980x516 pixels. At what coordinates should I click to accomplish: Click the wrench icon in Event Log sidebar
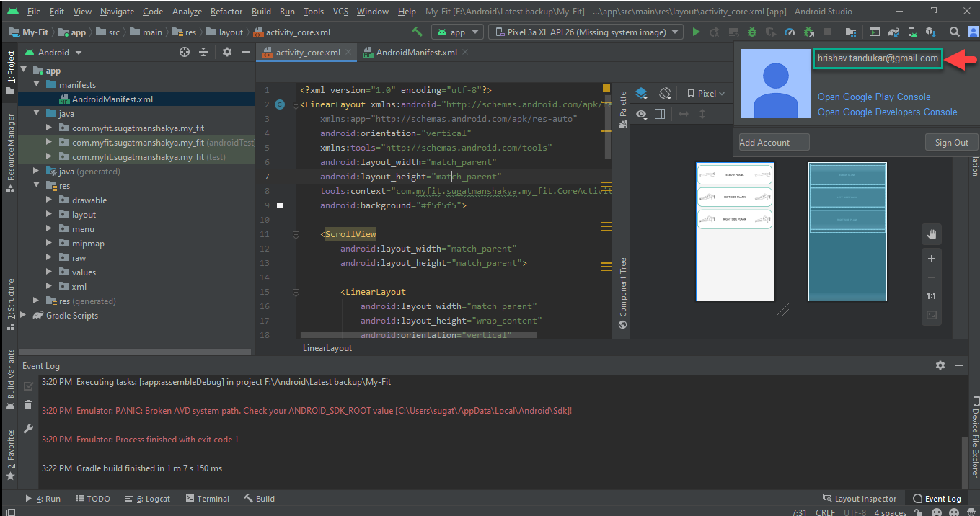point(28,429)
